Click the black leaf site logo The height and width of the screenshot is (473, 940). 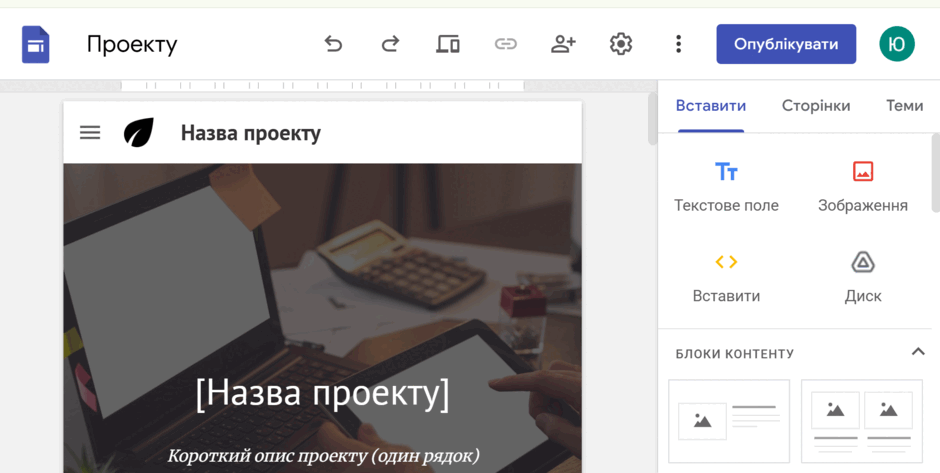138,132
